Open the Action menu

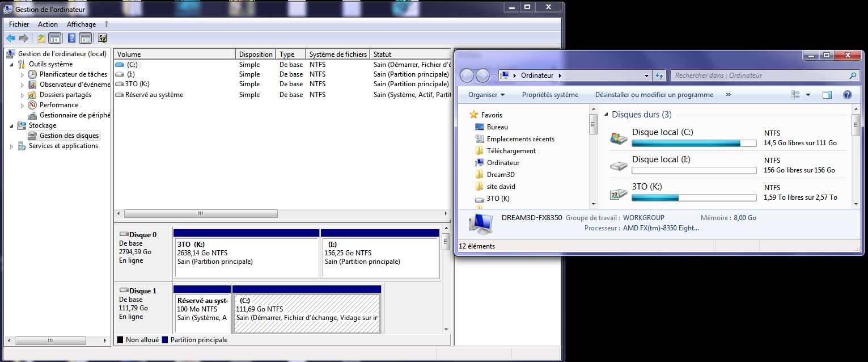pos(48,24)
